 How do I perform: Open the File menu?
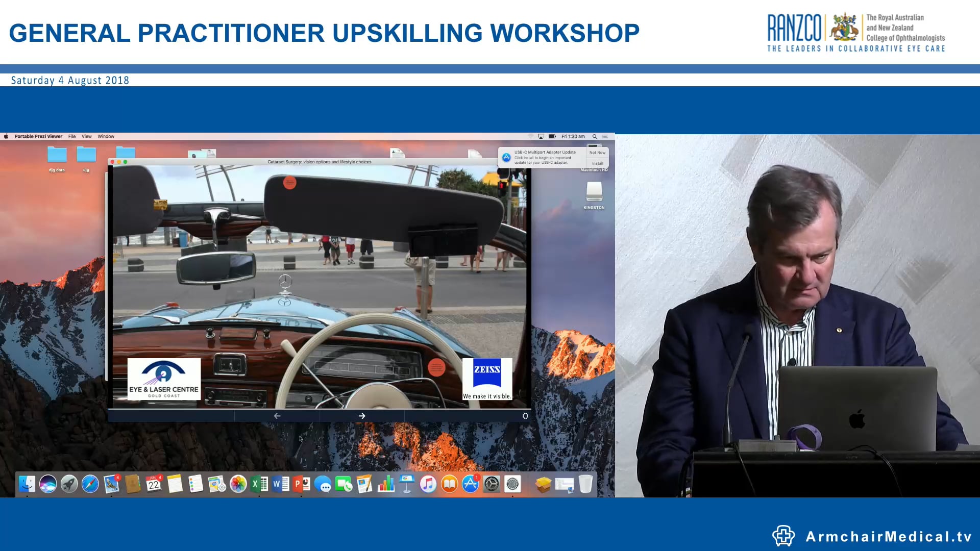coord(72,136)
